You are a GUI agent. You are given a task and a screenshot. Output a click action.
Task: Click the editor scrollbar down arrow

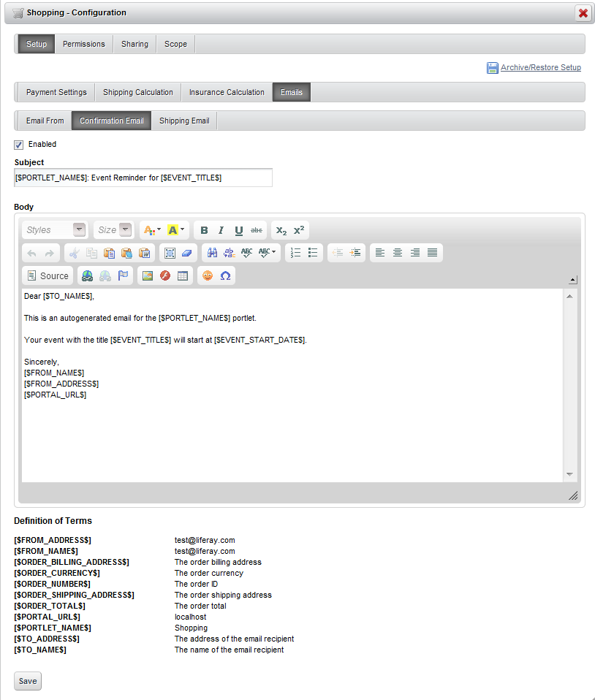click(x=569, y=474)
